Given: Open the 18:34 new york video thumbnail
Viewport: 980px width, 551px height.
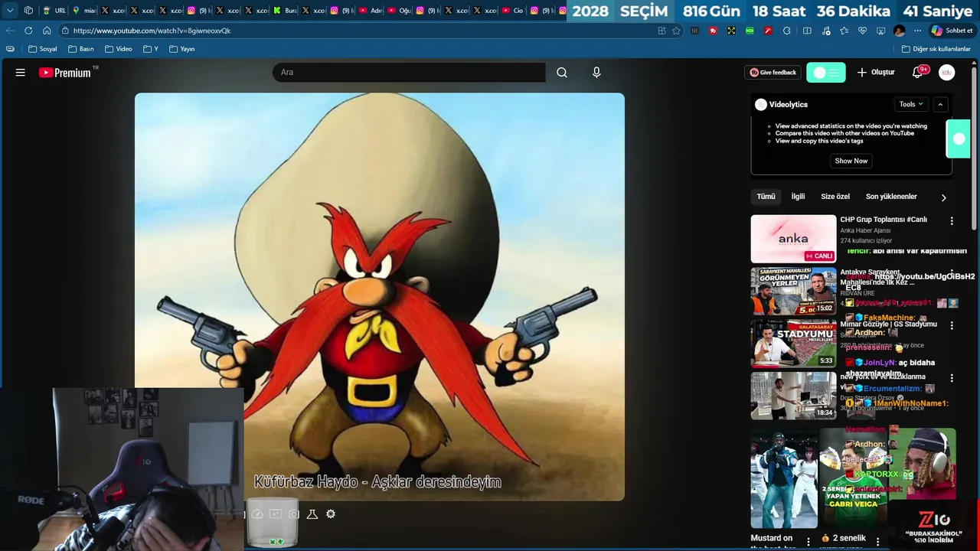Looking at the screenshot, I should point(793,396).
